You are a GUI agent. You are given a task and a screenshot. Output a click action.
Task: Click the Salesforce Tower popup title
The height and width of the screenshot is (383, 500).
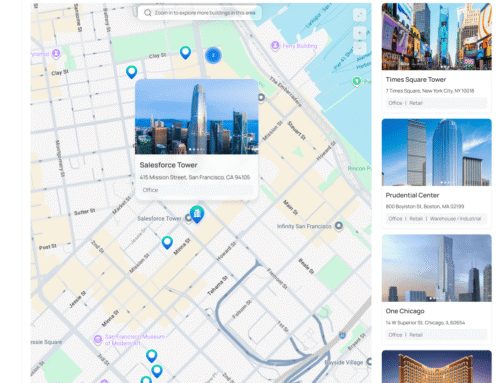point(168,165)
